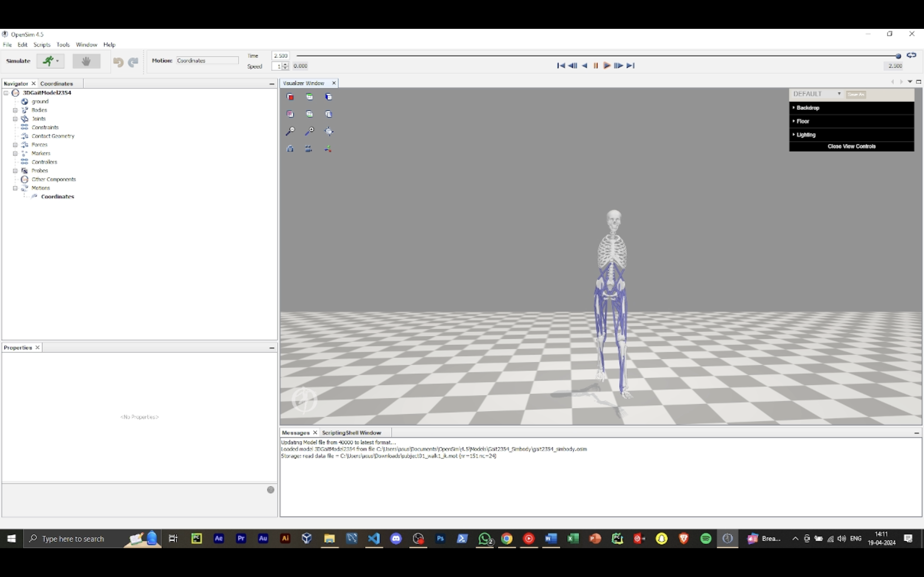Toggle the axes display icon in visualizer
This screenshot has height=577, width=924.
point(328,149)
